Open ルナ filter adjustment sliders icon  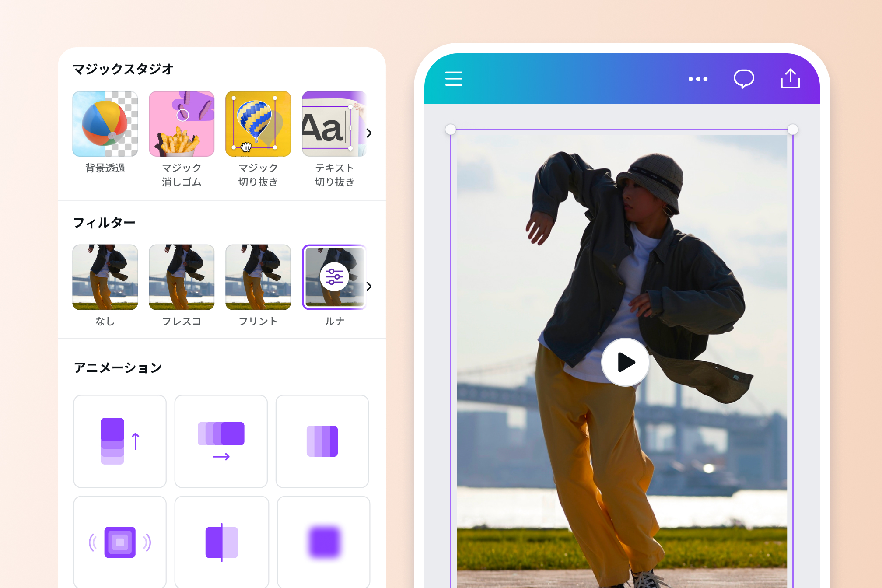tap(334, 277)
